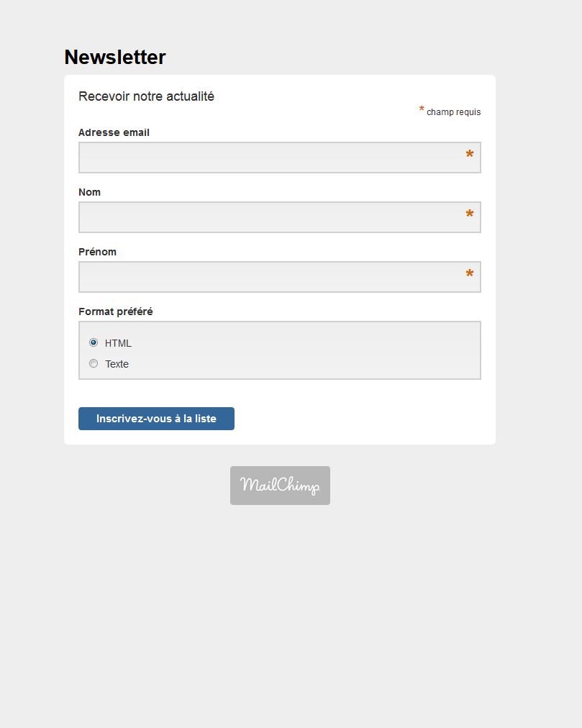Click the Prénom field label
This screenshot has width=582, height=728.
97,252
